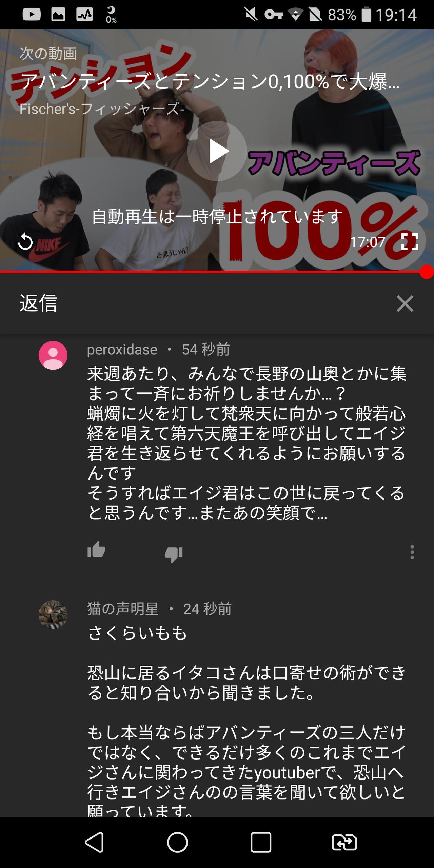Open Fischer's-フィッシャーズ- channel name
The image size is (434, 868).
pyautogui.click(x=102, y=109)
